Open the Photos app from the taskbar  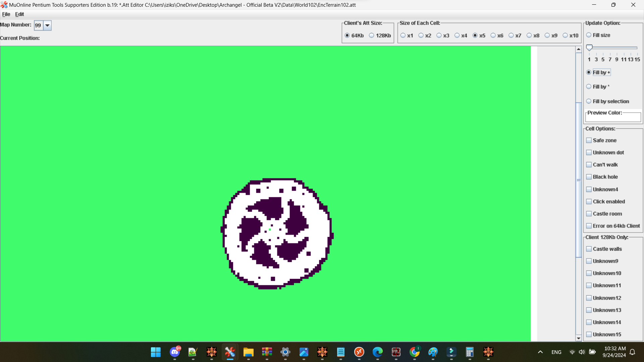click(304, 352)
